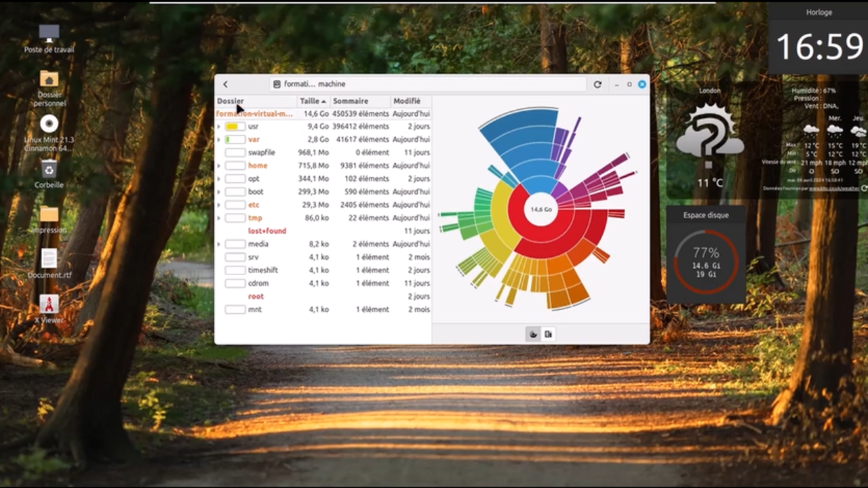Expand the var folder tree arrow
This screenshot has width=868, height=488.
pos(218,140)
